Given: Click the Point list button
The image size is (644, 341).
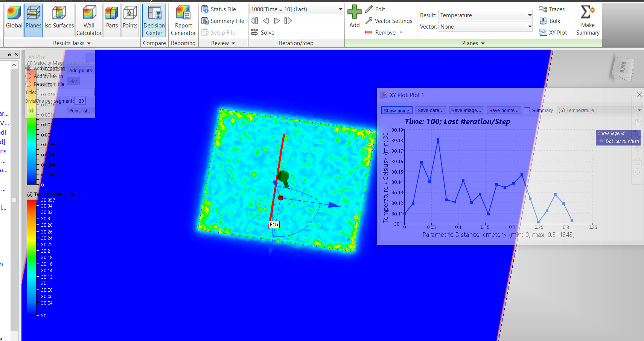Looking at the screenshot, I should pos(81,111).
